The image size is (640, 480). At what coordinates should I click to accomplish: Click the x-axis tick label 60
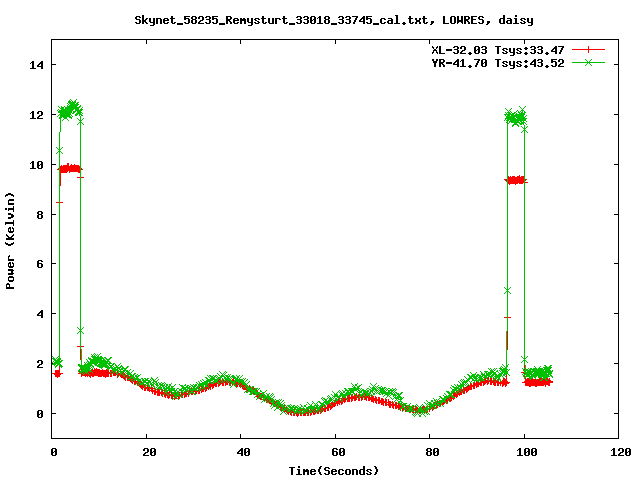[338, 452]
